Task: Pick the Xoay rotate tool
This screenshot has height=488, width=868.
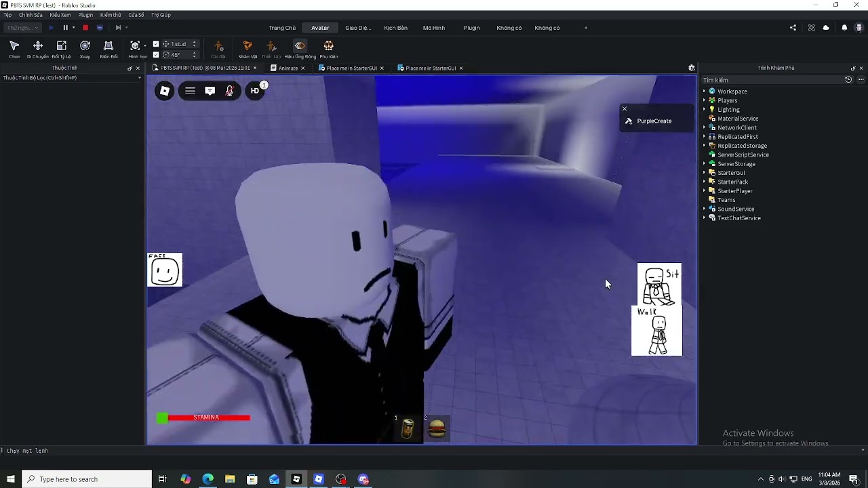Action: [85, 49]
